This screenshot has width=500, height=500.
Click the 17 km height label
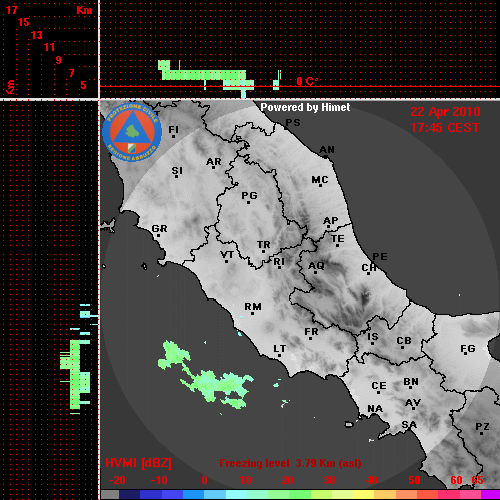click(x=11, y=10)
